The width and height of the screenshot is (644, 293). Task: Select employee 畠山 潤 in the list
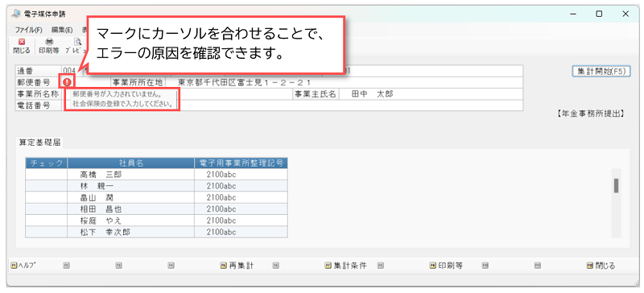tap(131, 197)
